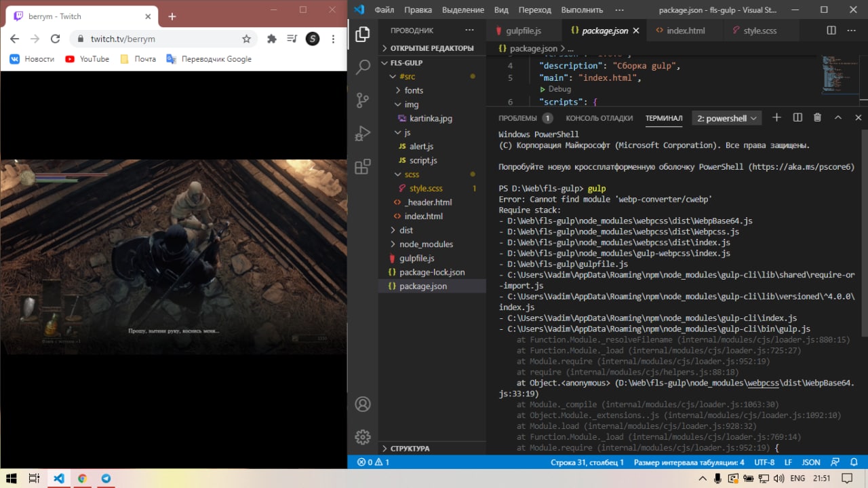Click the feedback icon in the status bar

[836, 462]
